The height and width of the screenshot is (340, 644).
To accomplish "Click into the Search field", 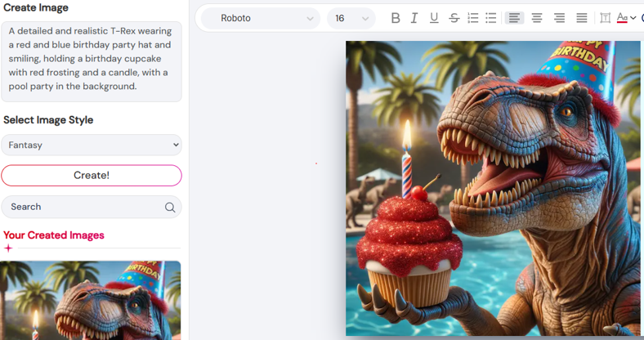I will (x=82, y=208).
